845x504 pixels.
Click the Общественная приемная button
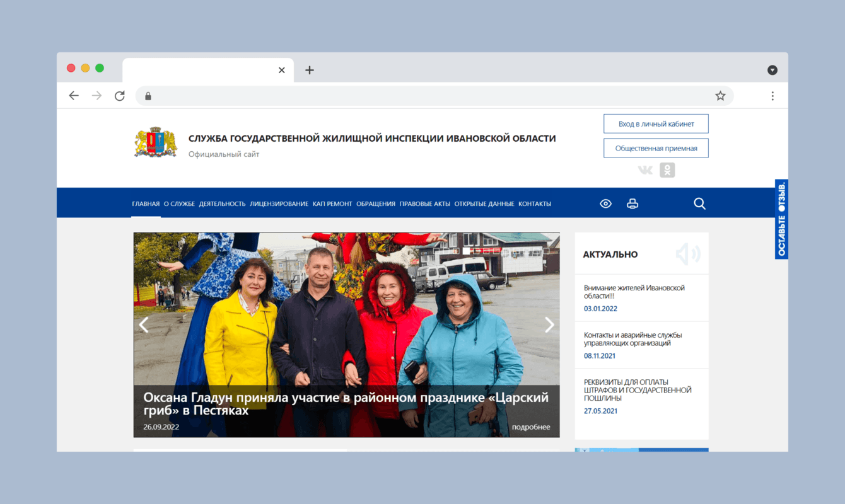point(656,148)
